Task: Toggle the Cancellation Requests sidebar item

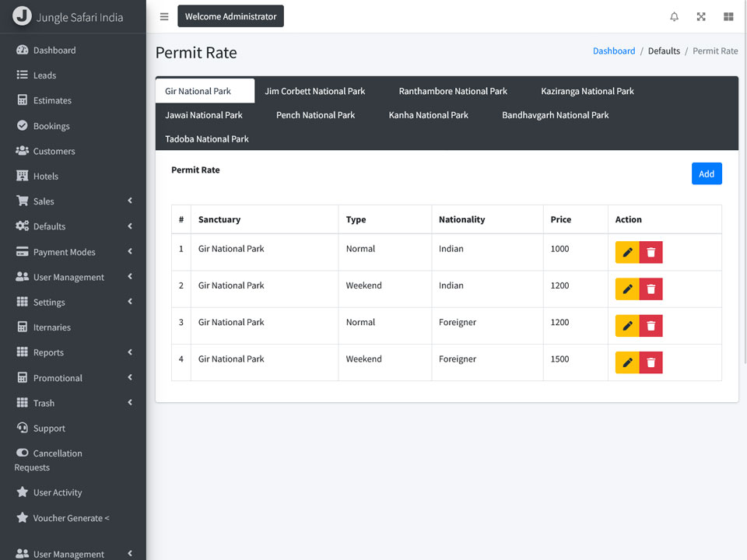Action: pos(73,460)
